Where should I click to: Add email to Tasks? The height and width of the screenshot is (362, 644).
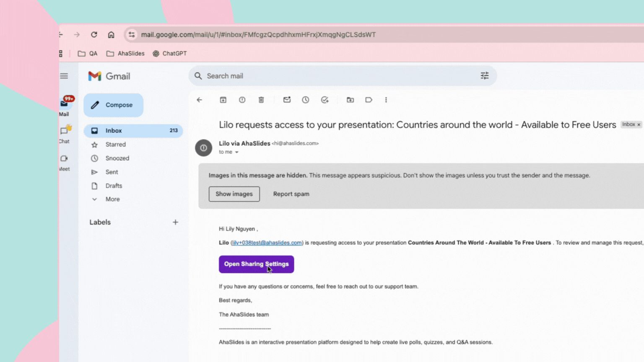click(x=325, y=100)
